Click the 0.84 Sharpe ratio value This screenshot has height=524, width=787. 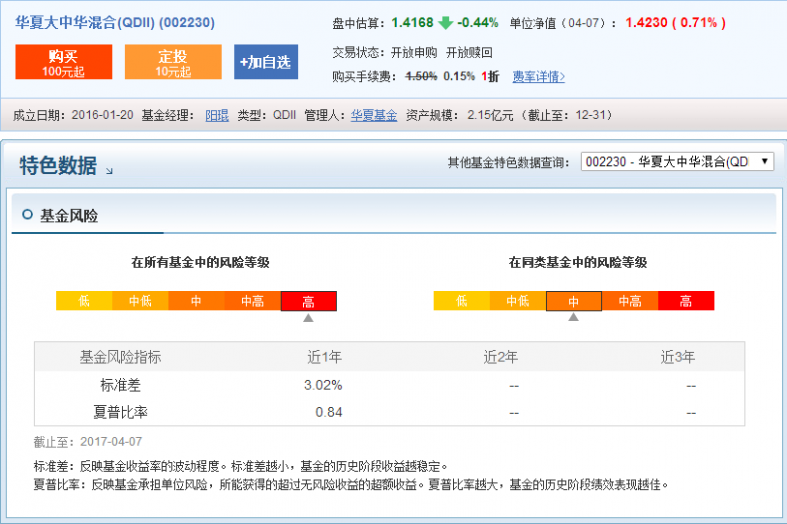coord(329,412)
